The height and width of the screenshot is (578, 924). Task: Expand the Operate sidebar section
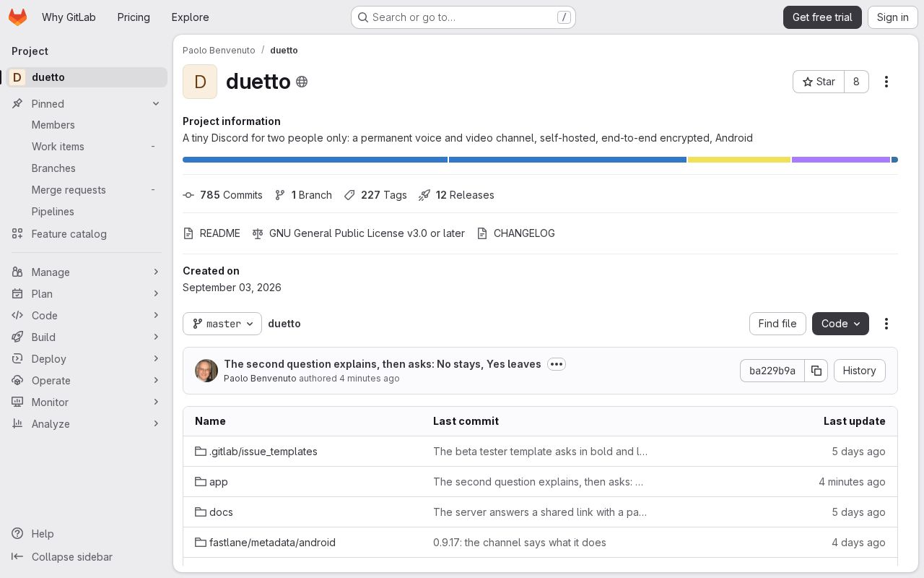coord(87,381)
